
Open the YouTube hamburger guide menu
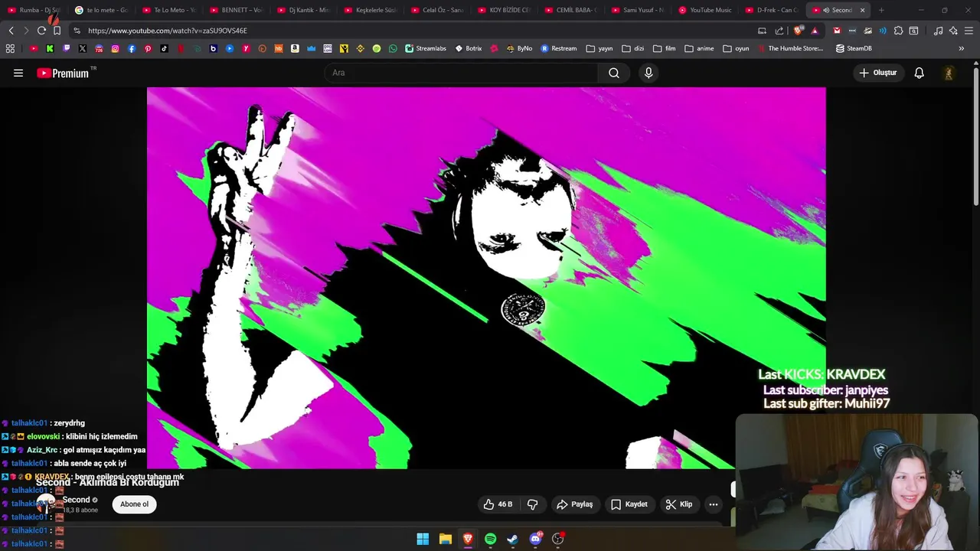pos(18,73)
